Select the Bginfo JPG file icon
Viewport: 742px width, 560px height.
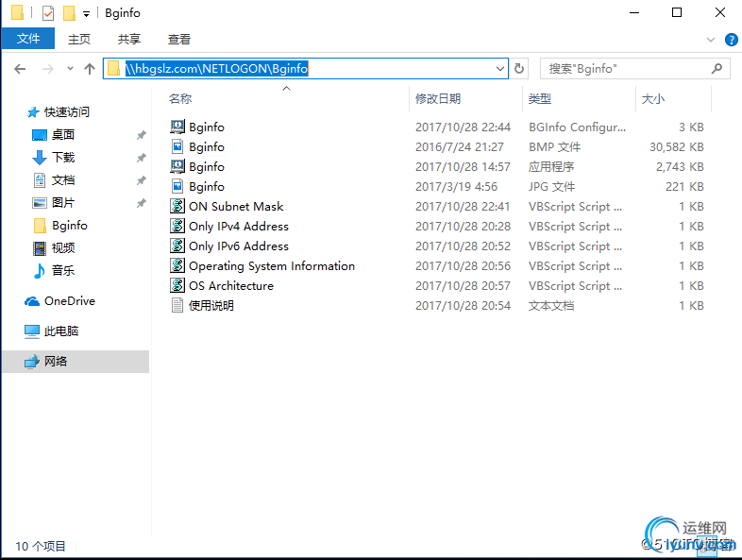pos(177,186)
